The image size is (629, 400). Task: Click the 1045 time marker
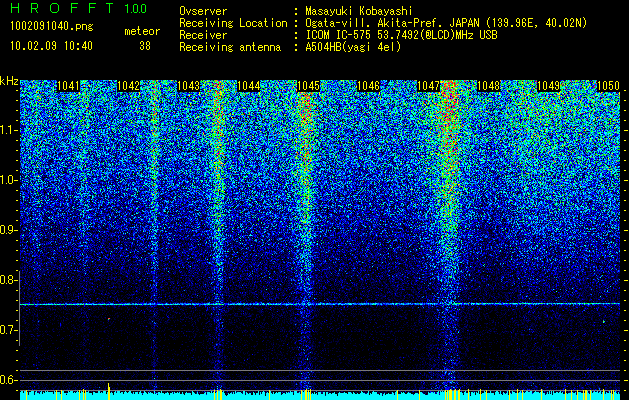click(x=308, y=86)
